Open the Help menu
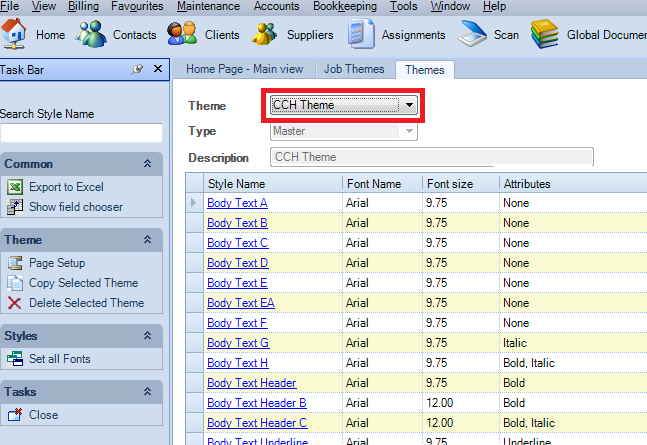Image resolution: width=647 pixels, height=445 pixels. [x=494, y=6]
